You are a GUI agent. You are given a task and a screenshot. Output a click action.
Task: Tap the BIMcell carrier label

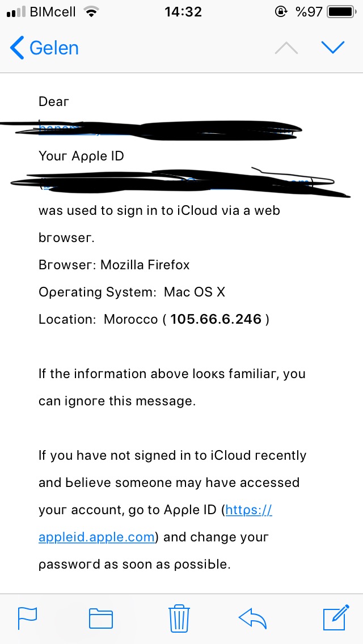click(x=53, y=12)
